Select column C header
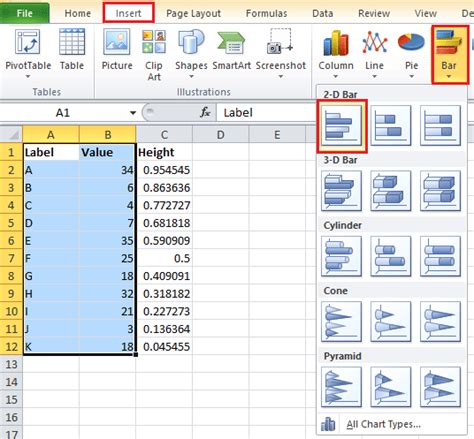 164,135
